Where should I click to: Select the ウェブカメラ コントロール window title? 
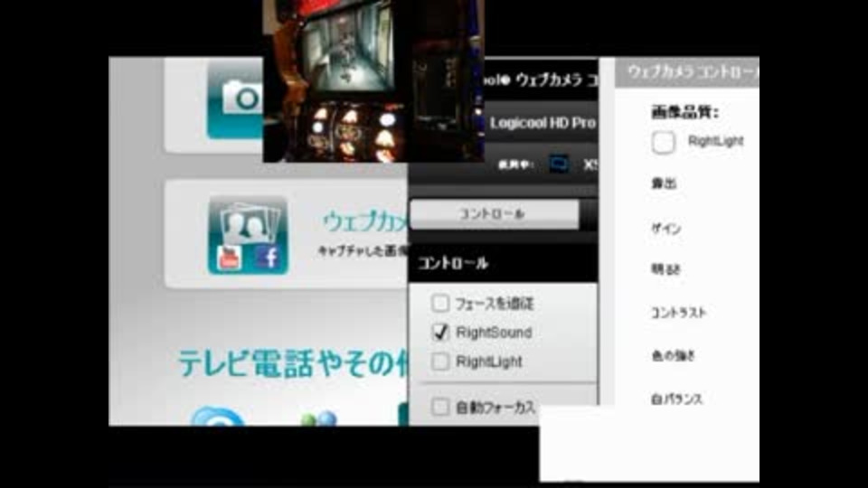coord(693,72)
